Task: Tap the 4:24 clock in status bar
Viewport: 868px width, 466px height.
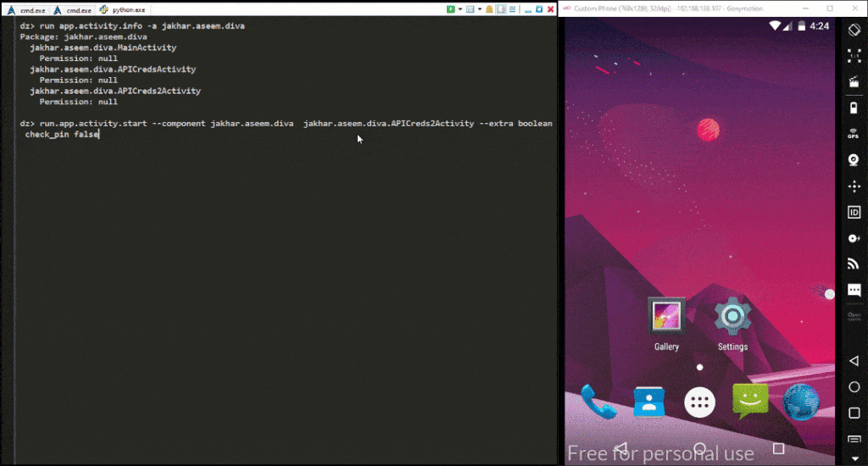Action: (x=820, y=26)
